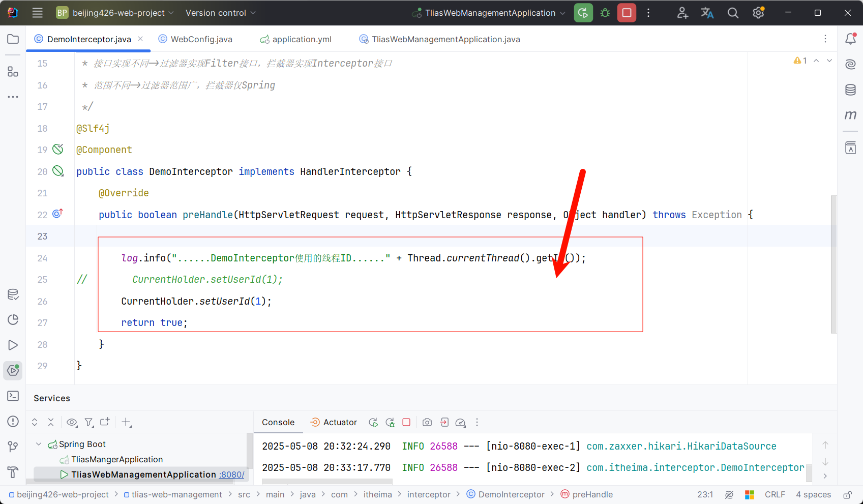This screenshot has height=504, width=863.
Task: Collapse all services in the tree
Action: tap(51, 422)
